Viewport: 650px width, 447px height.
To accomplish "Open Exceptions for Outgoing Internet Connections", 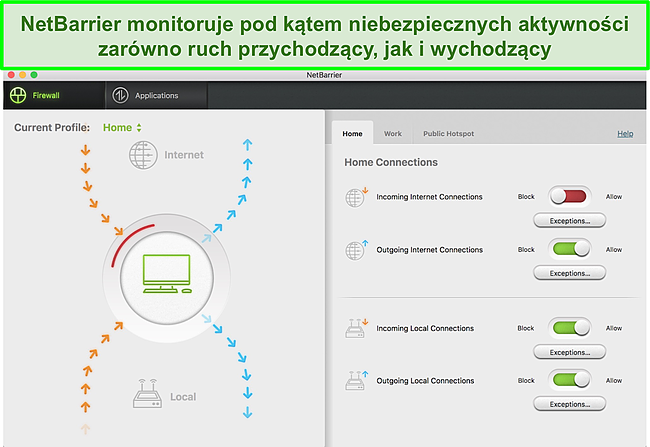I will (x=570, y=273).
